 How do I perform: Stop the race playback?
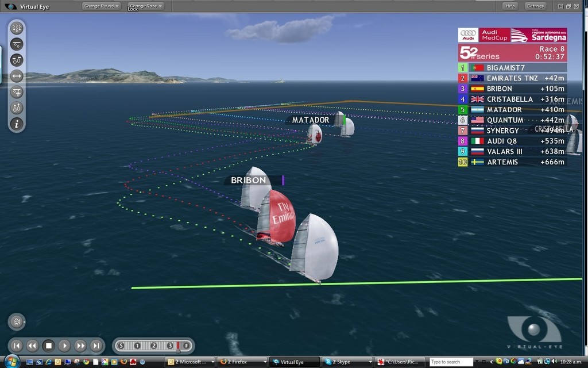[x=48, y=346]
